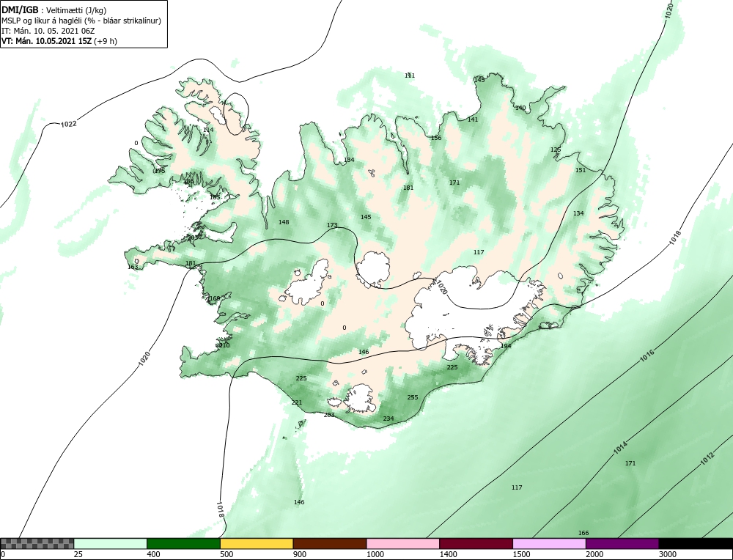This screenshot has height=560, width=733.
Task: Click the legend scale label '500'
Action: [x=226, y=554]
